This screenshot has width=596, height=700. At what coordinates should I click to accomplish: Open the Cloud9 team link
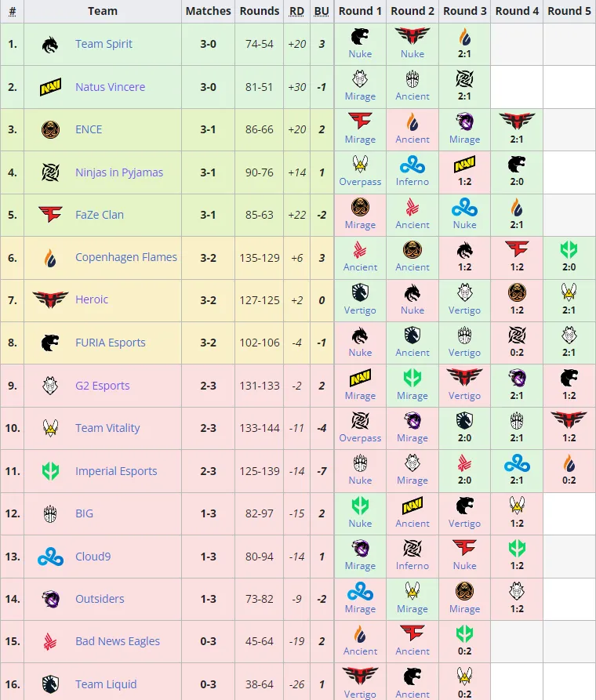pos(93,557)
